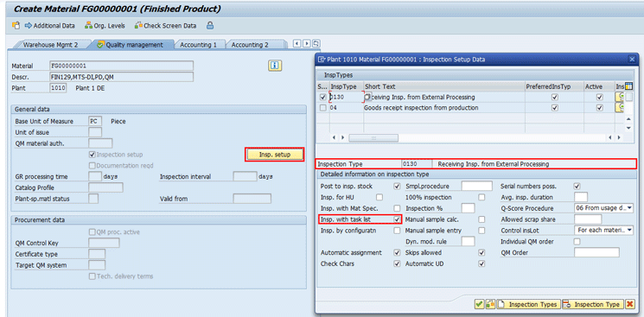Enable Manual sample calc. checkbox
This screenshot has width=644, height=317.
(481, 219)
